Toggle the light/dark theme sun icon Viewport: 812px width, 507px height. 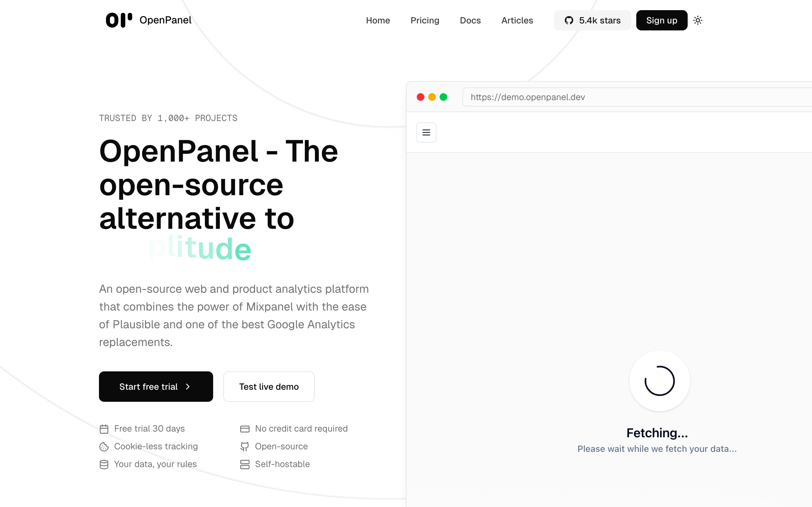click(x=697, y=21)
